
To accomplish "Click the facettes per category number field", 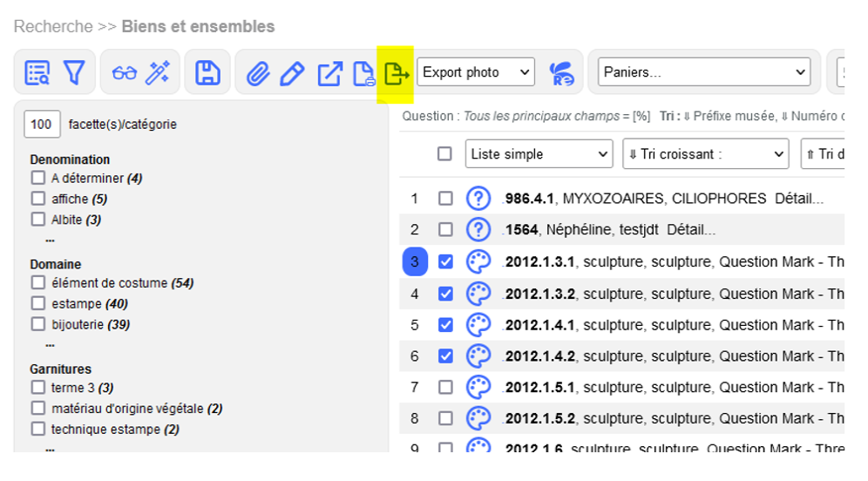I will (x=42, y=125).
